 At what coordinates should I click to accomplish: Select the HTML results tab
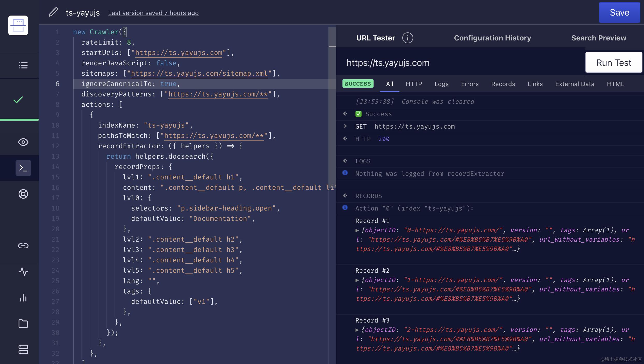click(615, 84)
